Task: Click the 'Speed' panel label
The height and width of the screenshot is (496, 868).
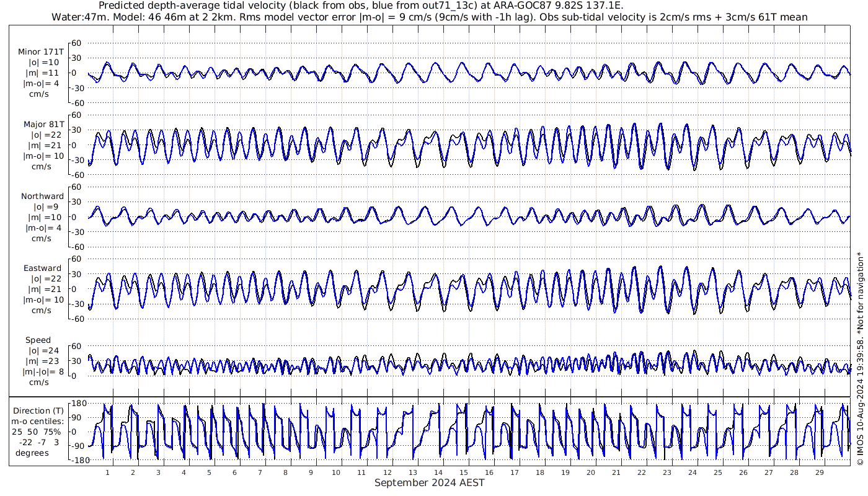Action: pos(38,340)
